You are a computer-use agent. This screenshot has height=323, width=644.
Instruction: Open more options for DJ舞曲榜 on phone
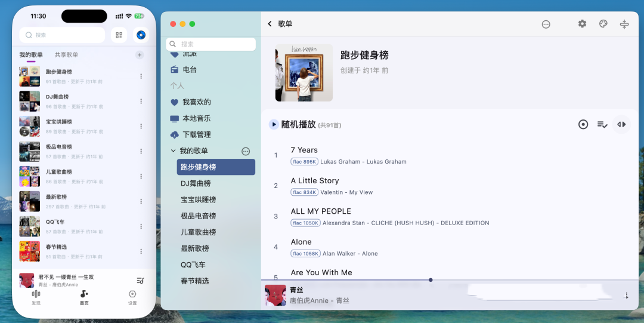141,101
